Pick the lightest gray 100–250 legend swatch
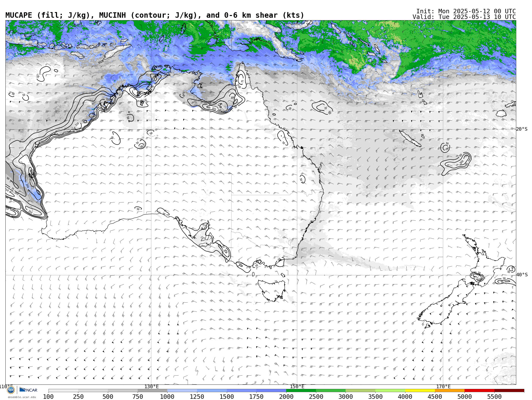The height and width of the screenshot is (400, 532). tap(63, 391)
